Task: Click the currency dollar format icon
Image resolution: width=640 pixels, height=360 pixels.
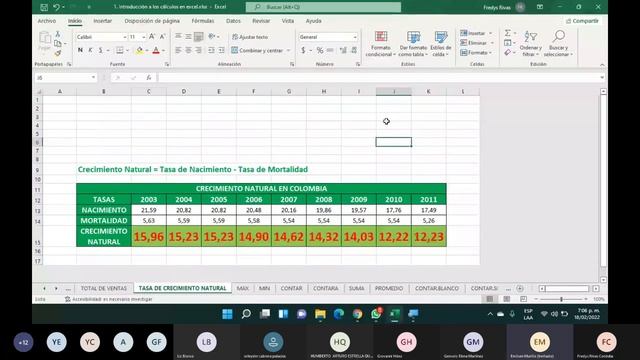Action: click(x=303, y=50)
